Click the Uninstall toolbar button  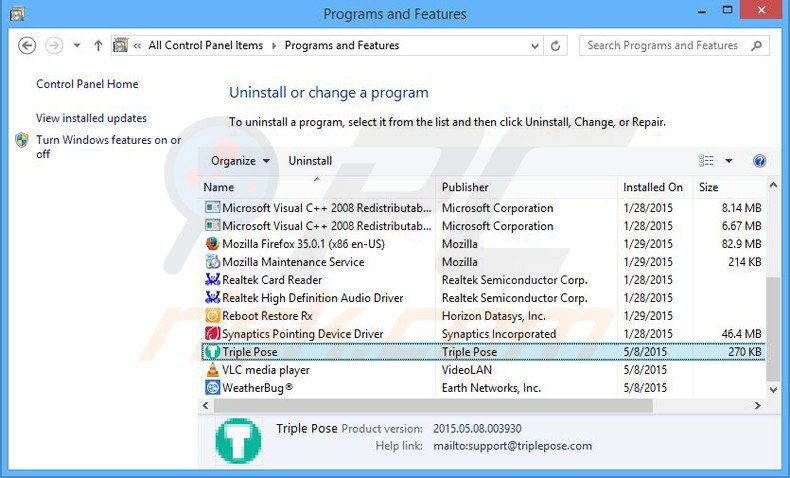pos(310,161)
